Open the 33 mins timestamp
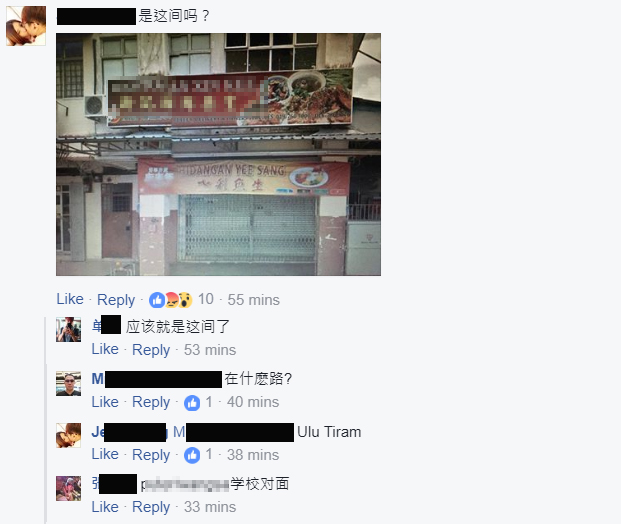Screen dimensions: 621x524 pos(210,507)
